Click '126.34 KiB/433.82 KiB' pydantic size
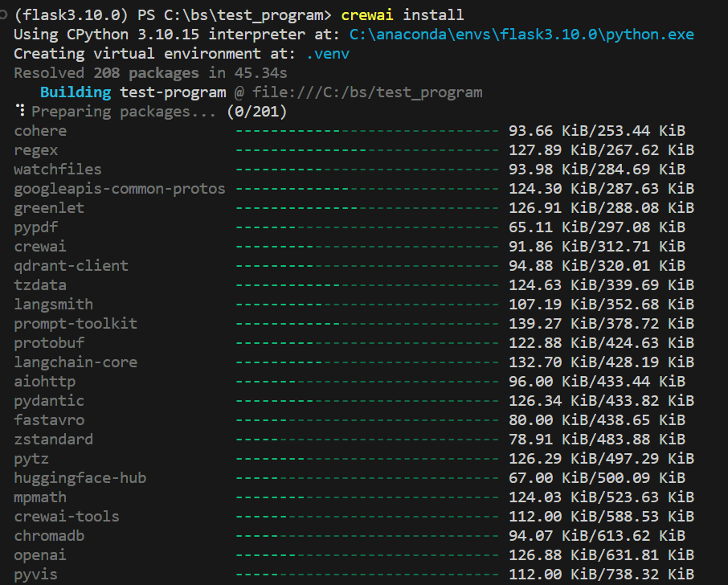This screenshot has width=728, height=585. [601, 401]
